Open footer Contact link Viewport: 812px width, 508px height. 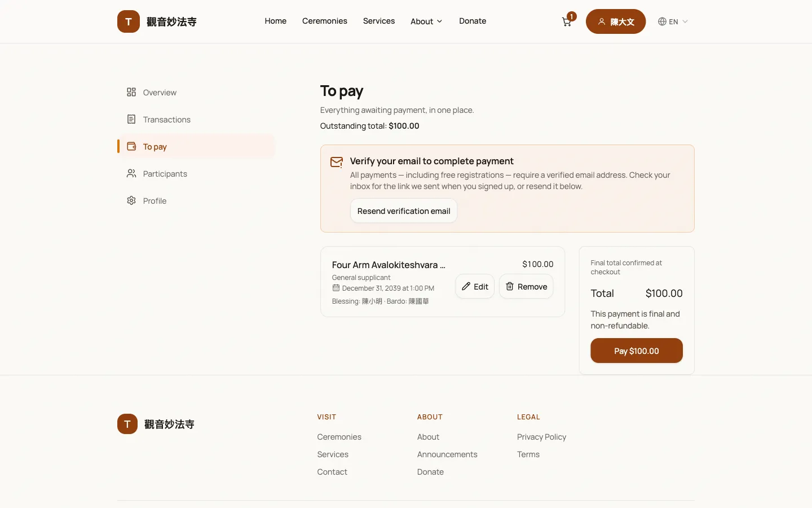(x=332, y=472)
